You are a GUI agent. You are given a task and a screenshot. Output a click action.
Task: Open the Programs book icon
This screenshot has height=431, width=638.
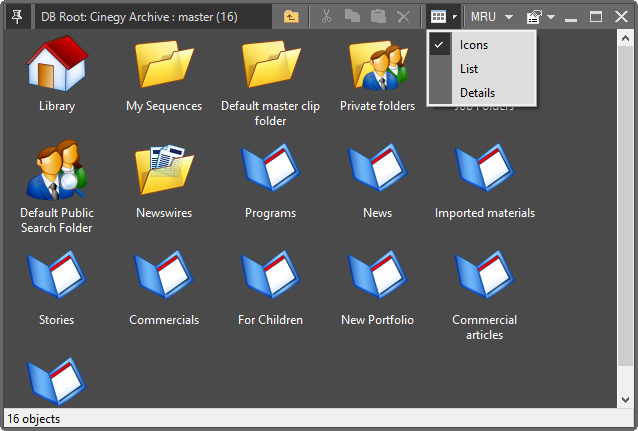click(x=270, y=172)
